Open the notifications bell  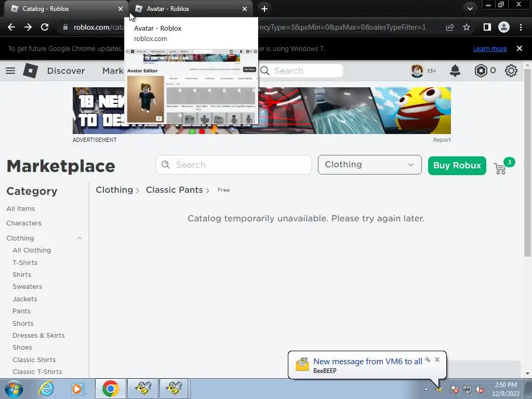coord(455,71)
